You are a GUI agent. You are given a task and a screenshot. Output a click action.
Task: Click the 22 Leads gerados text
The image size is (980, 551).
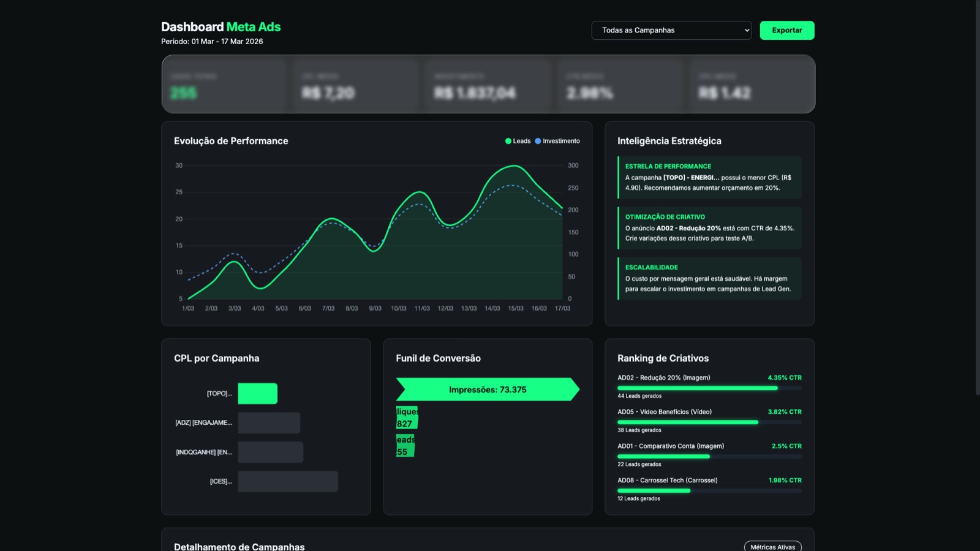pos(639,465)
